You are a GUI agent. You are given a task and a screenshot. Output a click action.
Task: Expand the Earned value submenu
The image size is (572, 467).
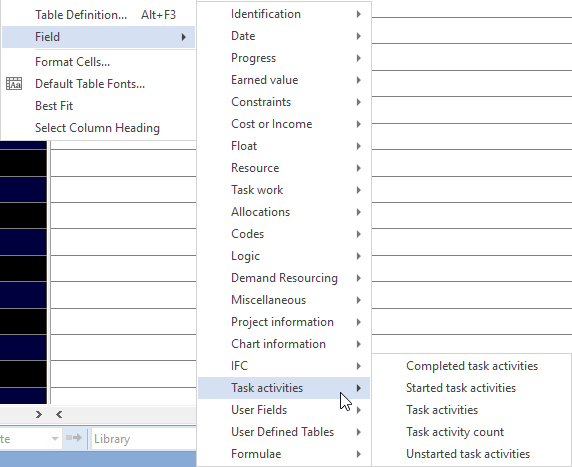click(284, 80)
